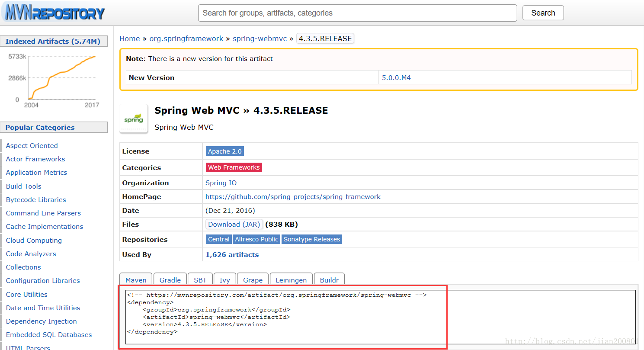The image size is (644, 350).
Task: Switch to the Grape tab
Action: point(253,279)
